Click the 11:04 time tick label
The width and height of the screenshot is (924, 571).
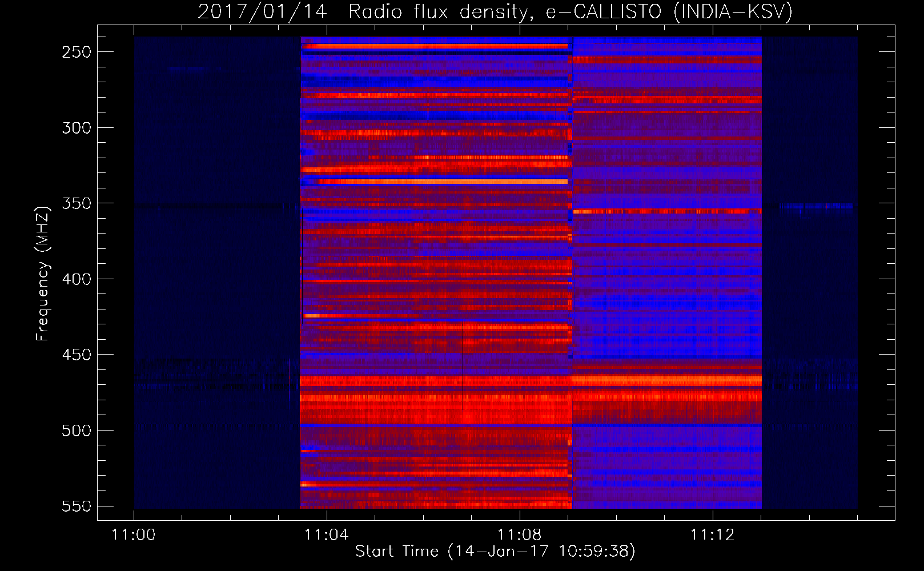pyautogui.click(x=327, y=535)
